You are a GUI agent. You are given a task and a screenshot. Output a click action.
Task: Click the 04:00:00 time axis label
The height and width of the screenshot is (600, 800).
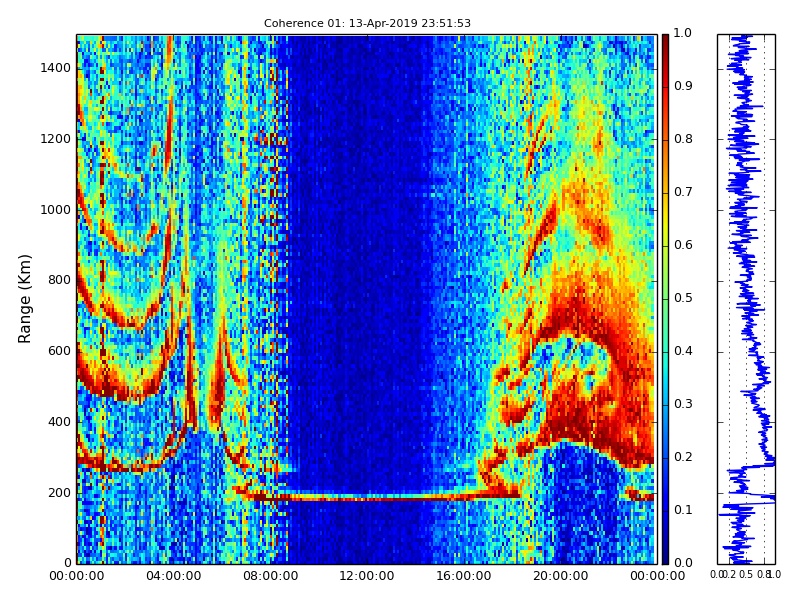tap(173, 576)
